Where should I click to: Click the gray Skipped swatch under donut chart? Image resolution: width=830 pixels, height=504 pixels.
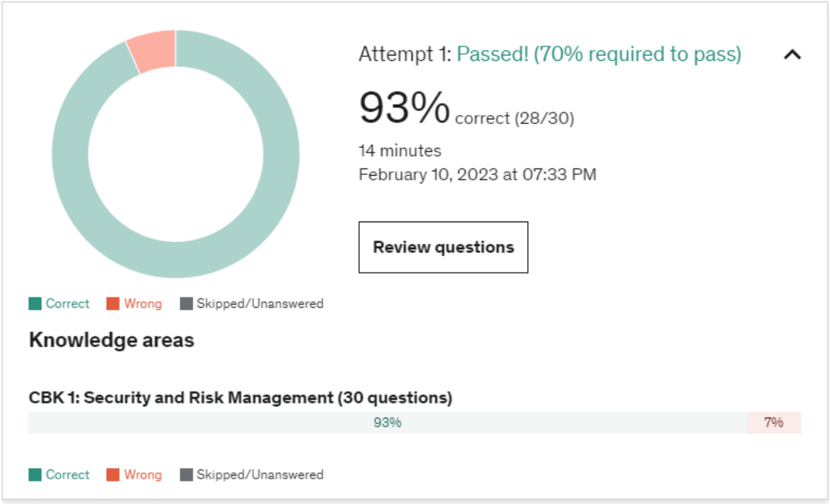[186, 304]
